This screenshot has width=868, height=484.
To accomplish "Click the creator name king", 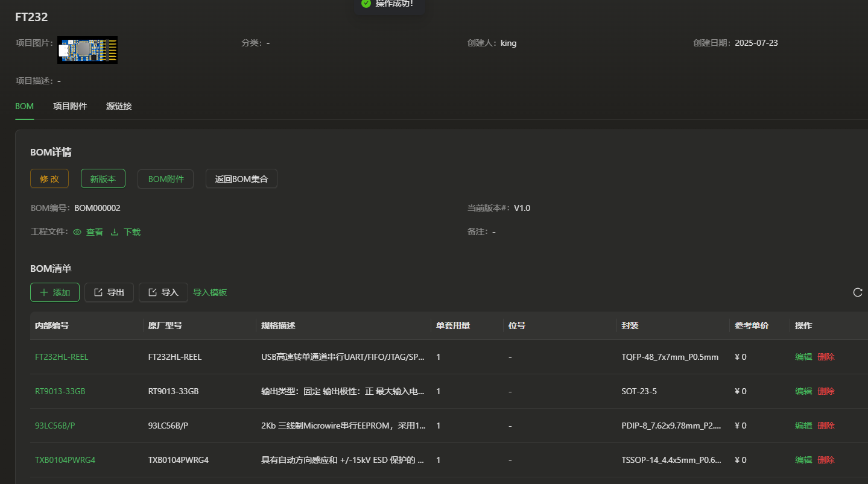I will click(x=508, y=43).
